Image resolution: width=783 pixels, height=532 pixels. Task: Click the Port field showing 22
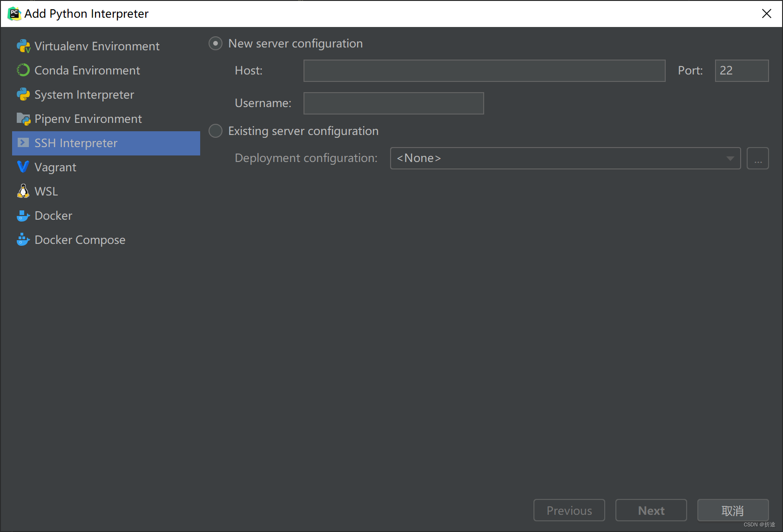(742, 71)
